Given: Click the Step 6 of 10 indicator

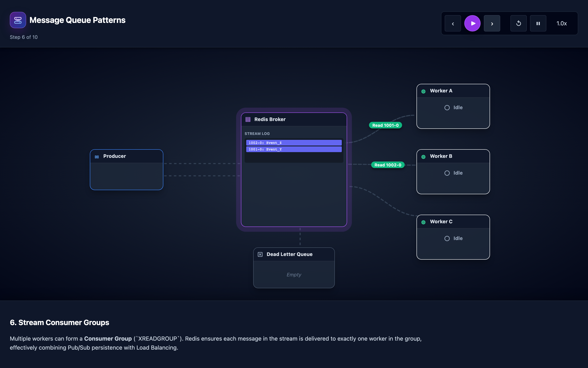Looking at the screenshot, I should 23,37.
